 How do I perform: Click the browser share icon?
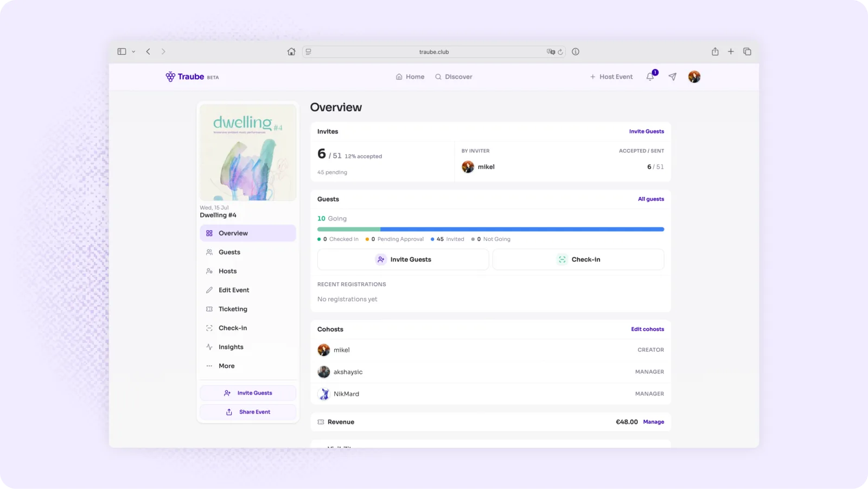pos(715,52)
